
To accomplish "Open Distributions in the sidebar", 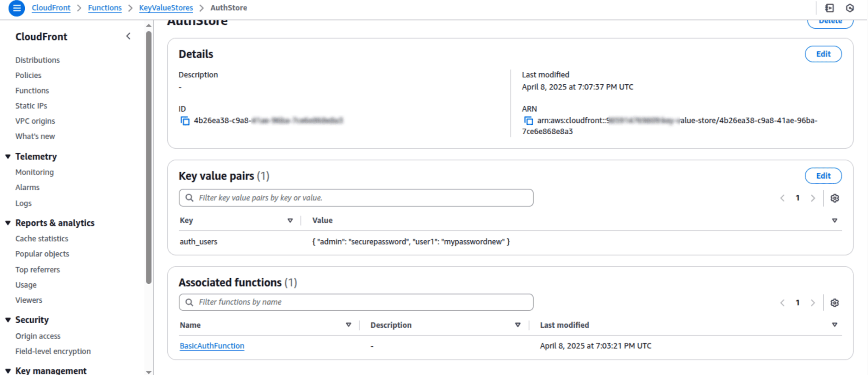I will point(37,60).
